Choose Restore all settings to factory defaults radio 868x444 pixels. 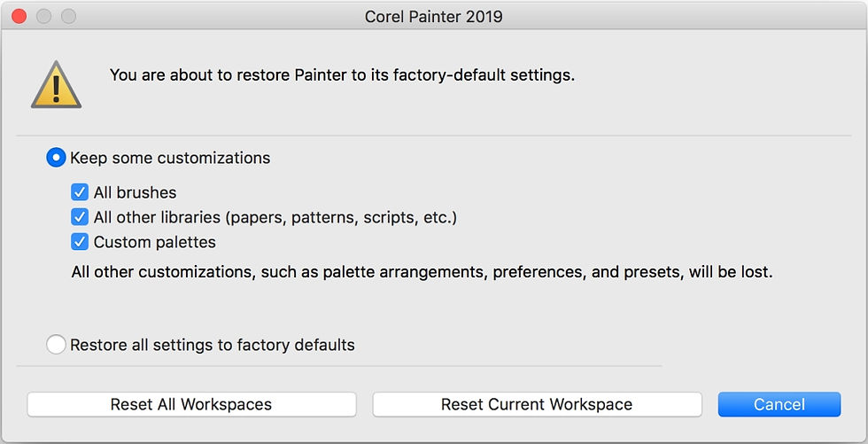tap(56, 345)
